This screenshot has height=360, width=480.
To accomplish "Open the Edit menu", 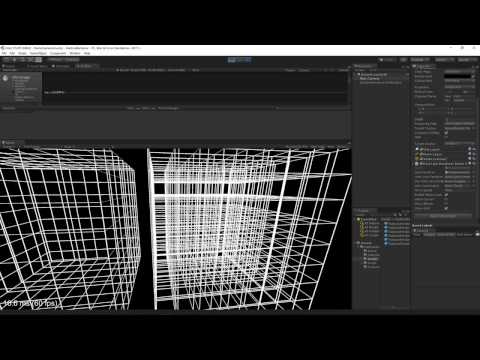I will click(12, 53).
